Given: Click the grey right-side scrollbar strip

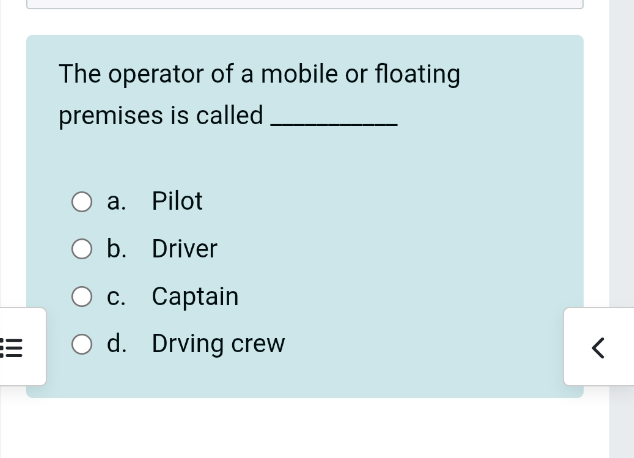Looking at the screenshot, I should (621, 229).
